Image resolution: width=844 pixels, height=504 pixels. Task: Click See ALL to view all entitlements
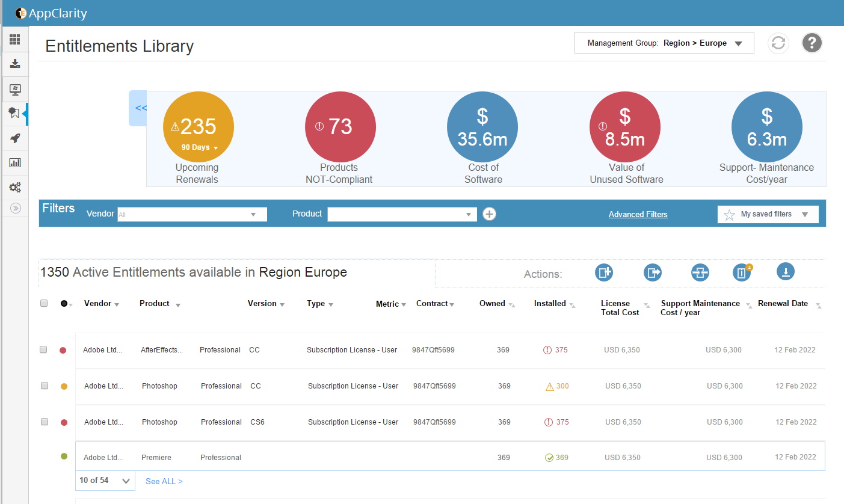[x=162, y=481]
